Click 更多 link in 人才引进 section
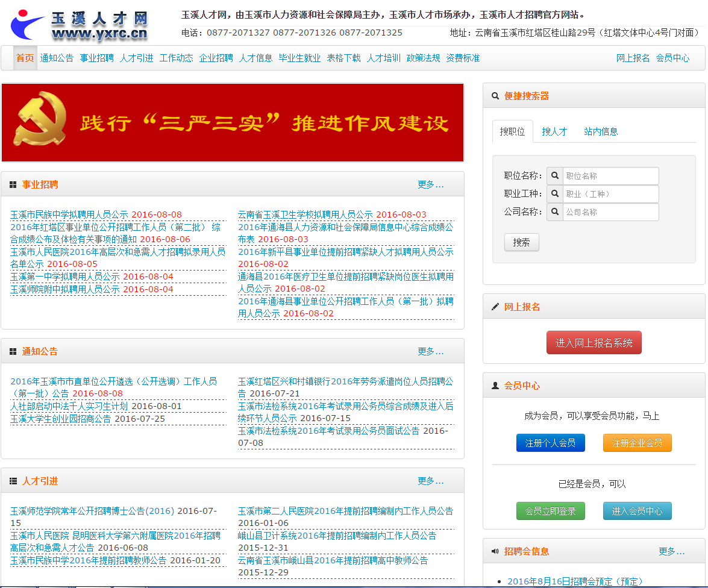The width and height of the screenshot is (708, 588). [x=430, y=481]
